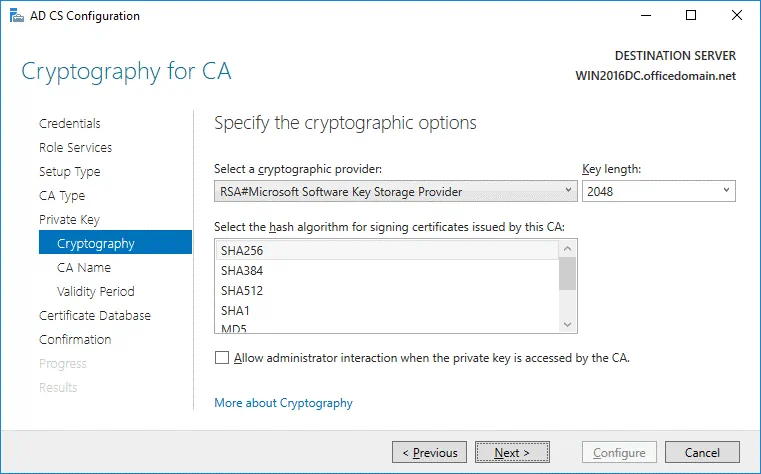The width and height of the screenshot is (761, 474).
Task: Navigate to the CA Name step
Action: [84, 268]
